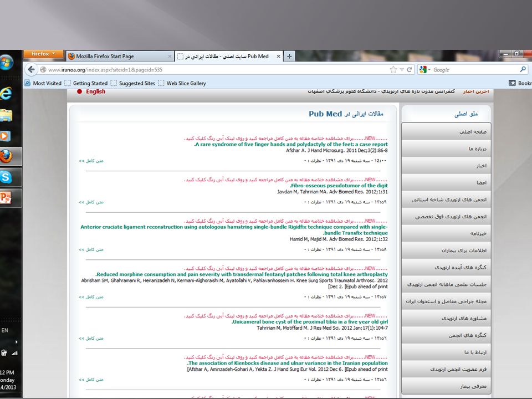Viewport: 532px width, 399px height.
Task: Click full text link for Kienbocks article
Action: click(x=91, y=380)
